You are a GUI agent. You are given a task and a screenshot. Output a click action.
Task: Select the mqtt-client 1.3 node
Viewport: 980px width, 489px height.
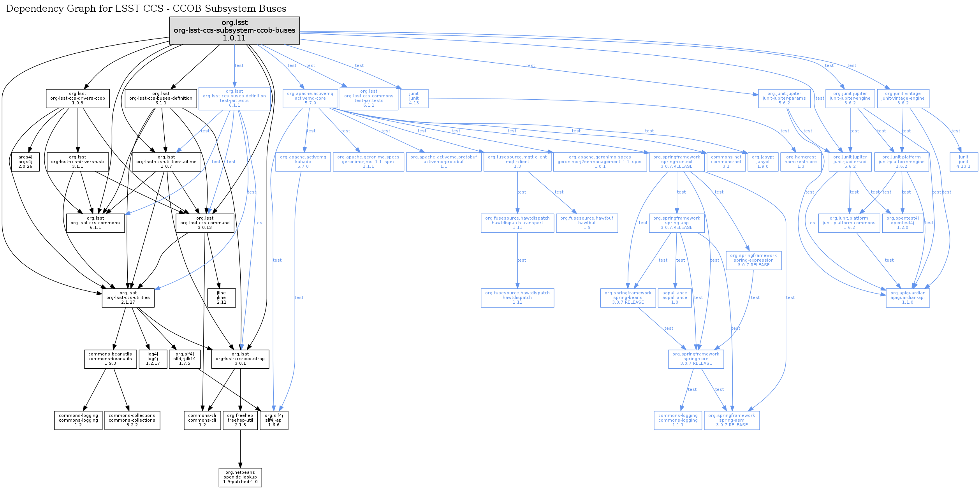tap(517, 162)
